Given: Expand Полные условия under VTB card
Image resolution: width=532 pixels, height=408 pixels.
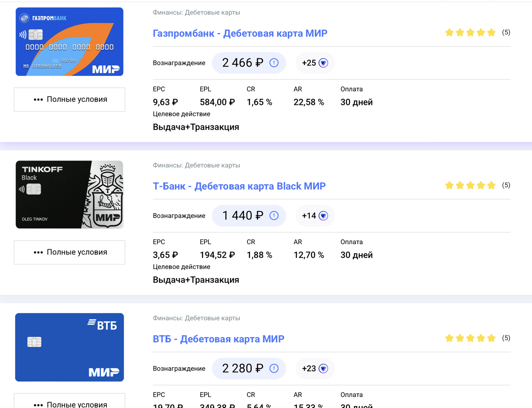Looking at the screenshot, I should point(70,403).
